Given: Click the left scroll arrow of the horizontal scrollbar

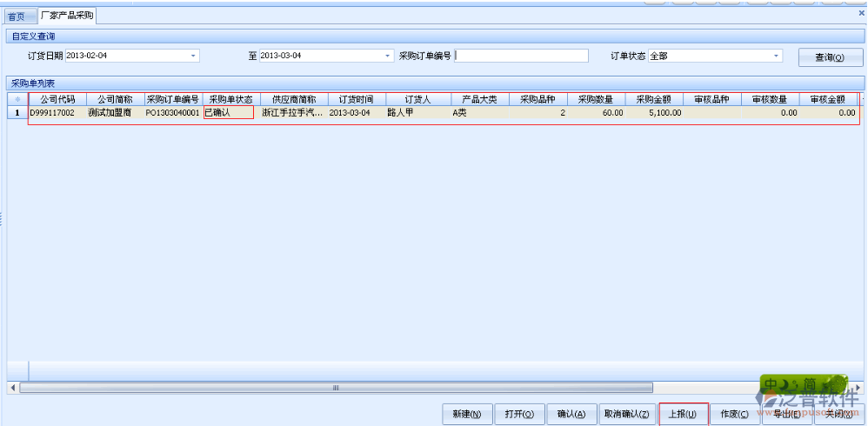Looking at the screenshot, I should (x=12, y=387).
